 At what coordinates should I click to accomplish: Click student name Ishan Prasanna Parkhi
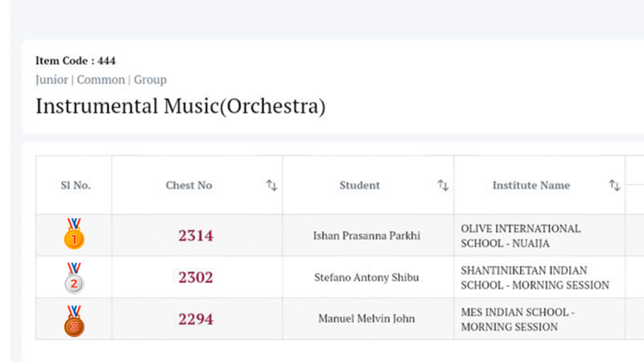coord(367,236)
